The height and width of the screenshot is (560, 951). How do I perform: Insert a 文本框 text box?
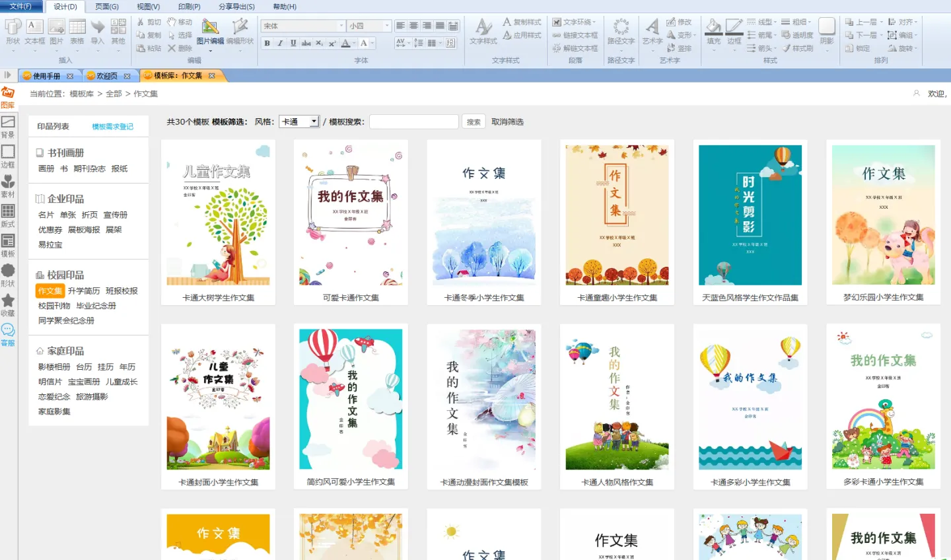click(34, 31)
